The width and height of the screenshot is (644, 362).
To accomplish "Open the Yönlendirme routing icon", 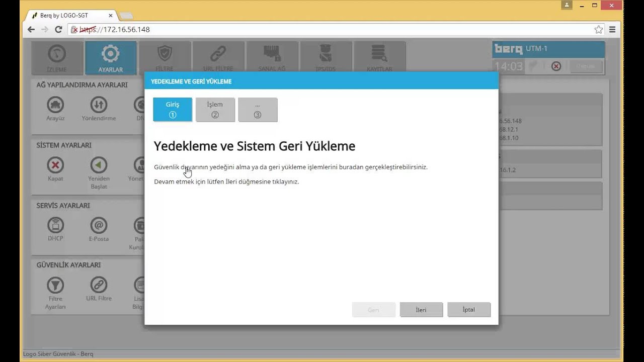I will pos(99,105).
